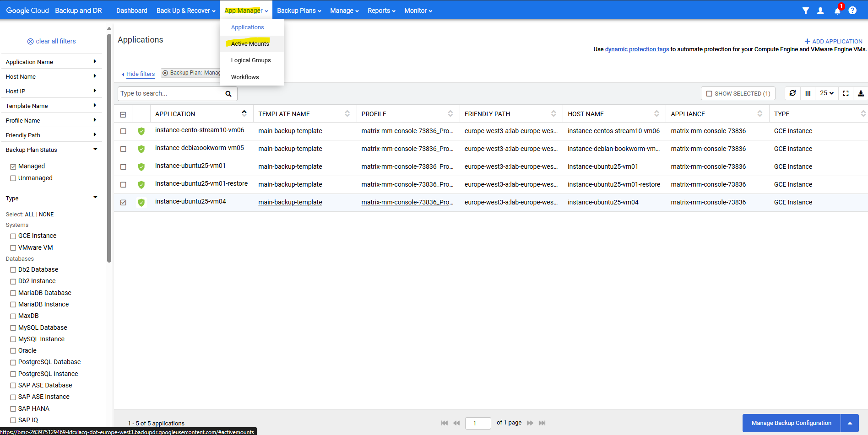
Task: Uncheck the Managed backup plan status
Action: coord(13,166)
